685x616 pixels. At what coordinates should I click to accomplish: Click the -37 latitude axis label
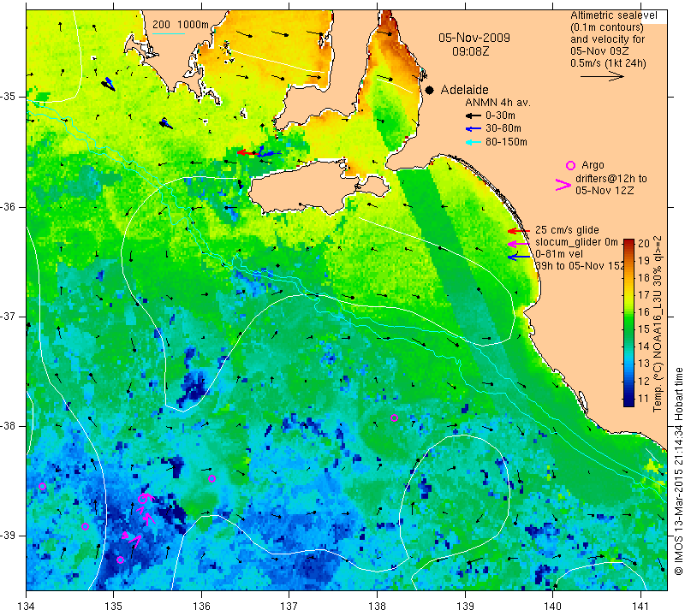point(9,316)
